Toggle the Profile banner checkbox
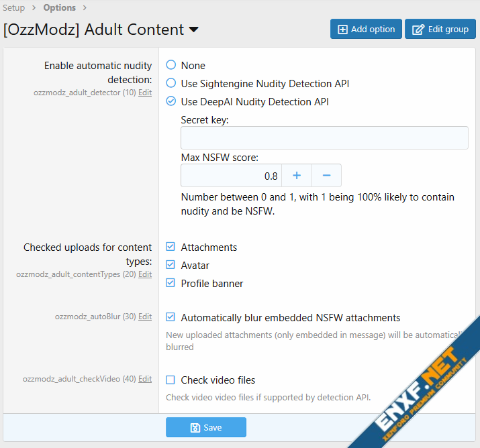 pyautogui.click(x=171, y=283)
